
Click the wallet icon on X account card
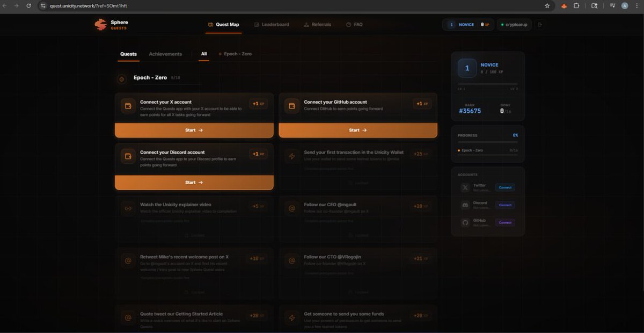[128, 106]
